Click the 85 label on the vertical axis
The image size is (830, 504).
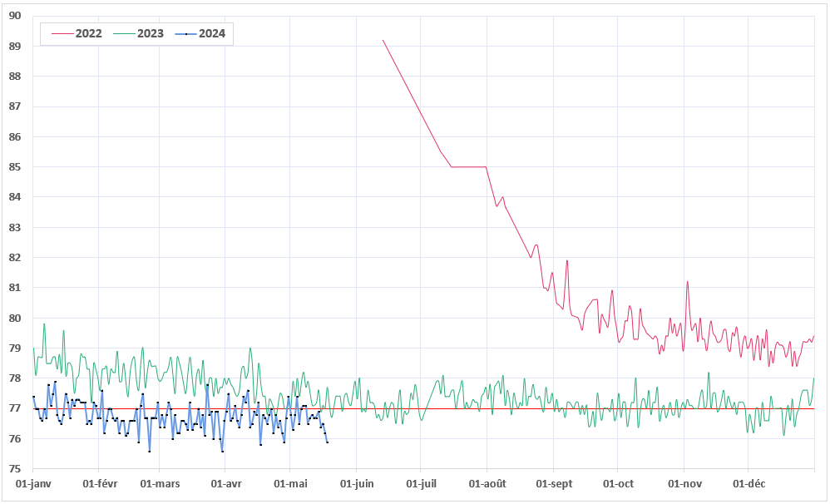tap(15, 166)
